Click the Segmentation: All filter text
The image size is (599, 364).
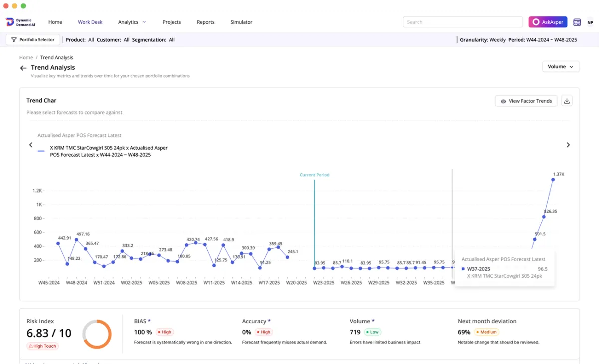[153, 40]
